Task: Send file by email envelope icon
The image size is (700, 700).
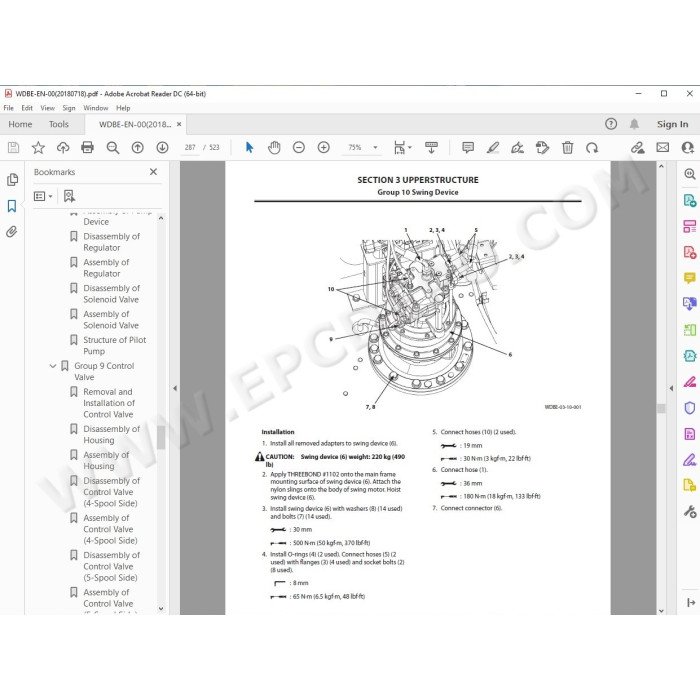Action: pos(662,147)
